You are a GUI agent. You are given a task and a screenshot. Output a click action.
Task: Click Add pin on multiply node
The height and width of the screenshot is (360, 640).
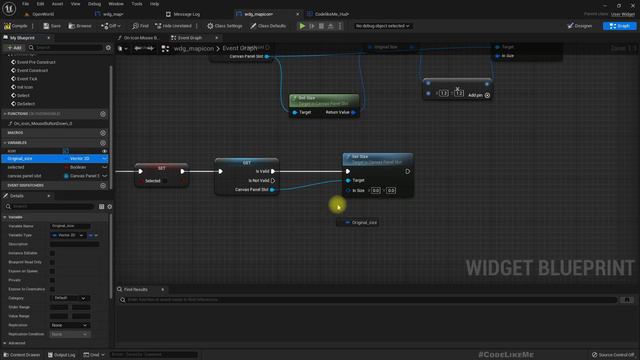click(x=479, y=95)
